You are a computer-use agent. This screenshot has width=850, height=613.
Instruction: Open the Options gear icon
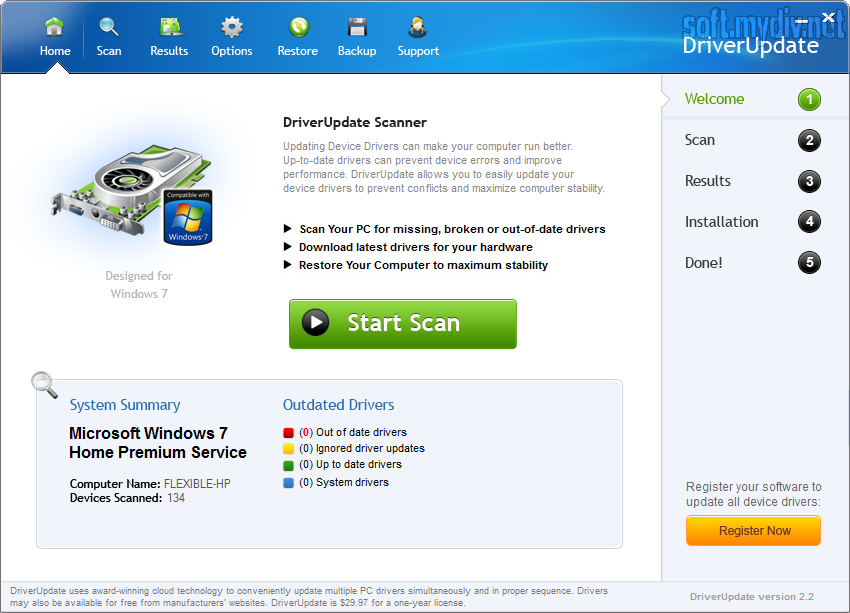[232, 27]
